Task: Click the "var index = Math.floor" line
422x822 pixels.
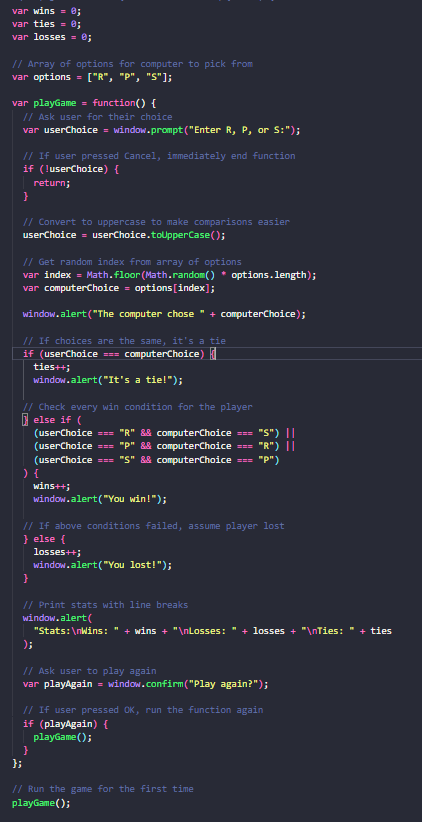Action: 169,275
